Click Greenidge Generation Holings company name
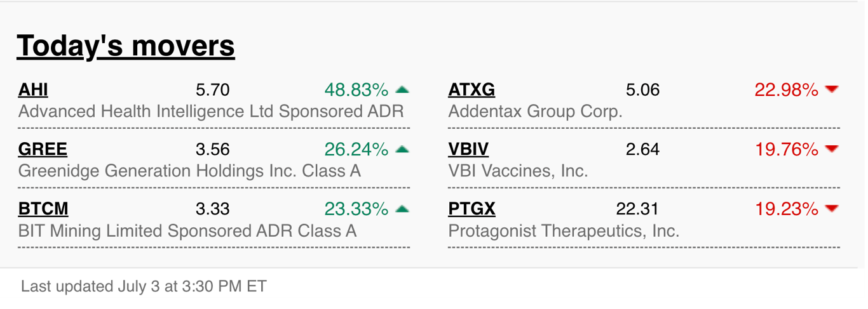Viewport: 868px width, 309px height. click(189, 171)
